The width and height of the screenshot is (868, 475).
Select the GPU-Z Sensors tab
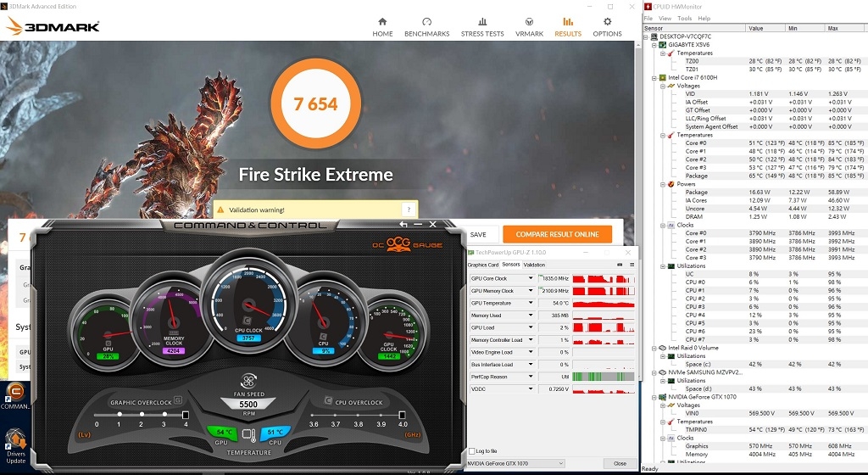[x=511, y=265]
